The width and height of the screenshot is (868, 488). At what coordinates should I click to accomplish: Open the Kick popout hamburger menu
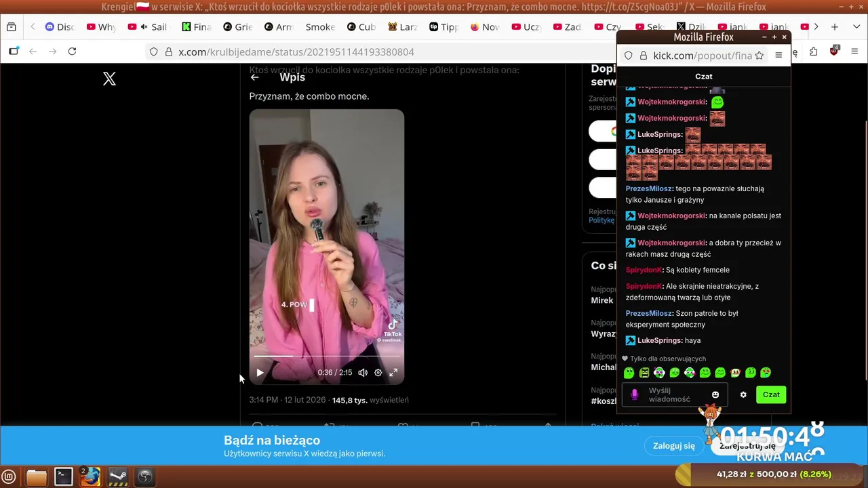pos(778,56)
